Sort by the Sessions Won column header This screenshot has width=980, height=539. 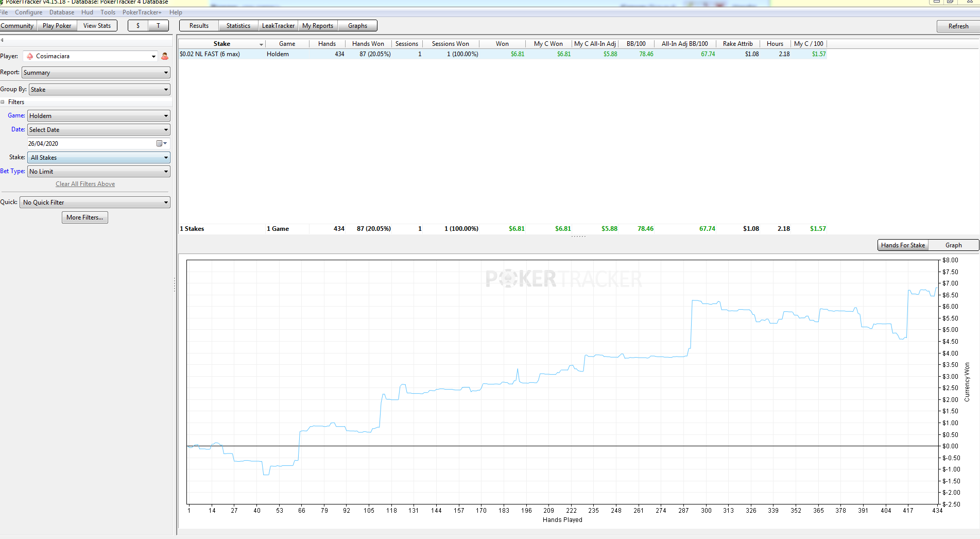451,44
